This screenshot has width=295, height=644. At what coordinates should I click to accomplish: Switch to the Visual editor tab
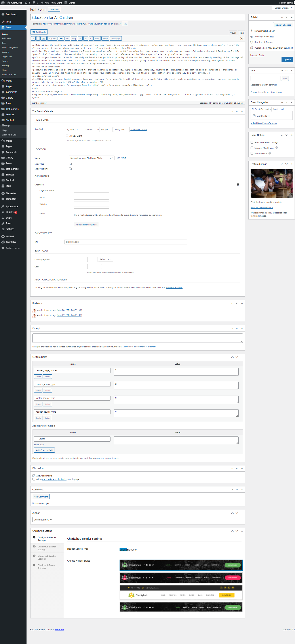233,33
